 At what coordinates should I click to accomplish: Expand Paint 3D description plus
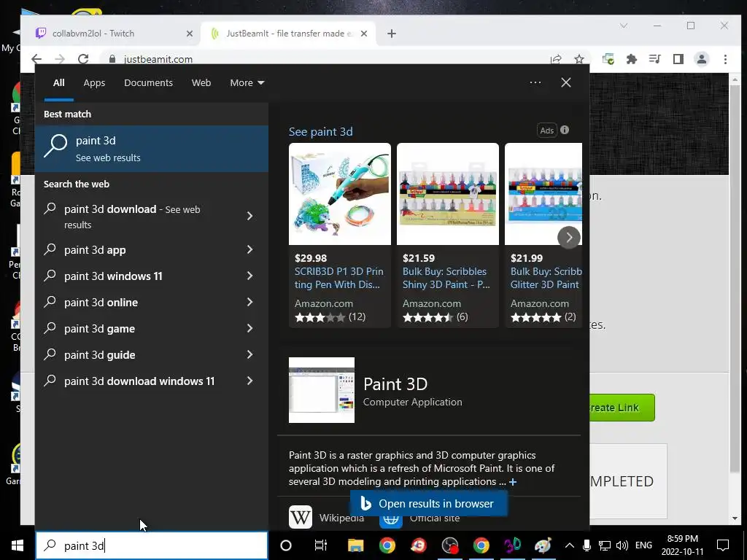[x=513, y=482]
